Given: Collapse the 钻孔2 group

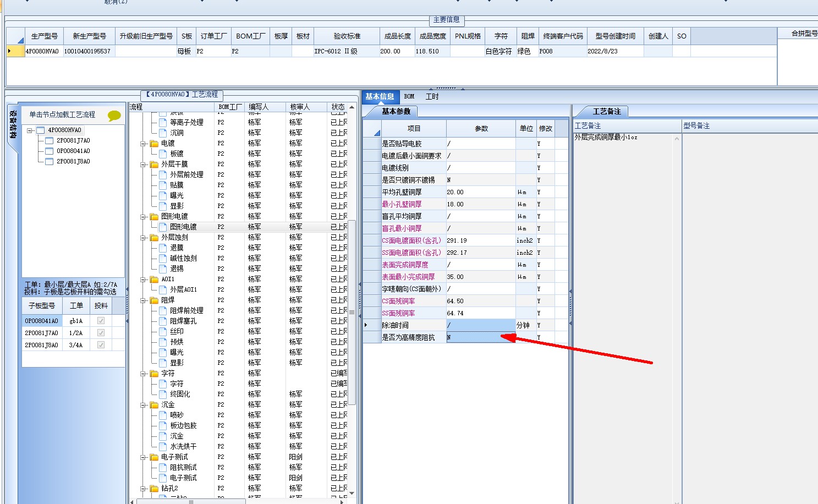Looking at the screenshot, I should (x=143, y=489).
